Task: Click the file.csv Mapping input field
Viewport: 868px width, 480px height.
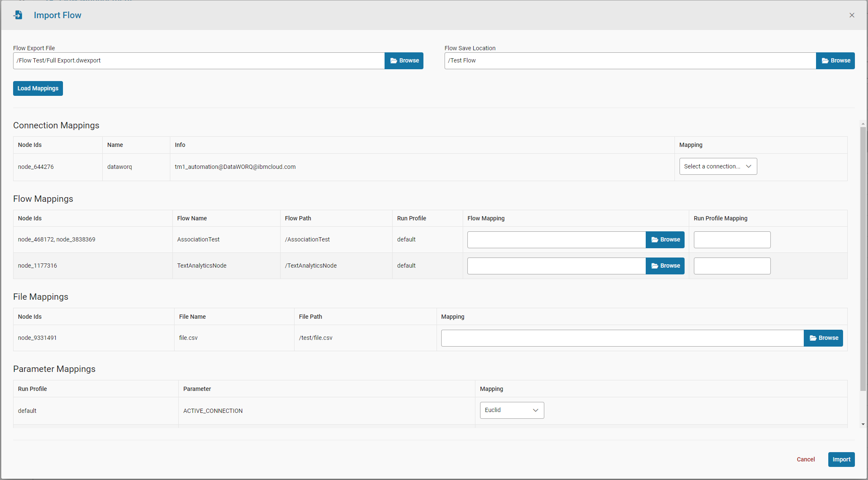Action: (622, 338)
